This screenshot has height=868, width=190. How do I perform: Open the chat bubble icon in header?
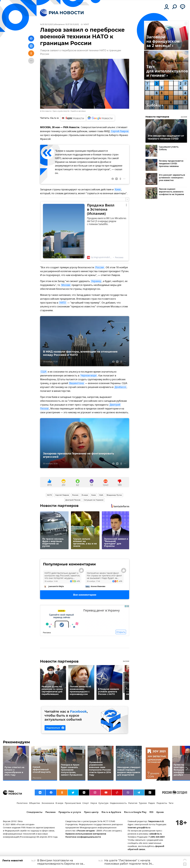[183, 7]
